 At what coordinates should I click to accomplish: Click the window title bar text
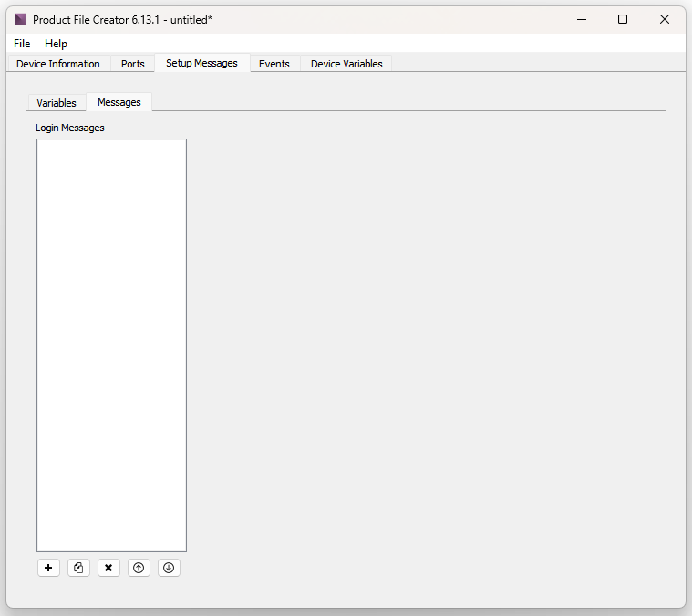pos(122,19)
